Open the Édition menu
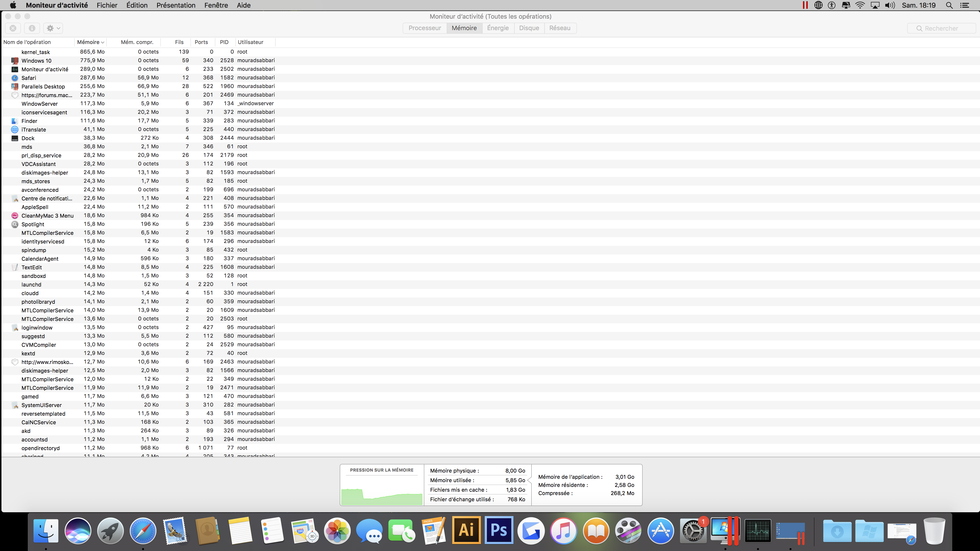Image resolution: width=980 pixels, height=551 pixels. (x=137, y=5)
